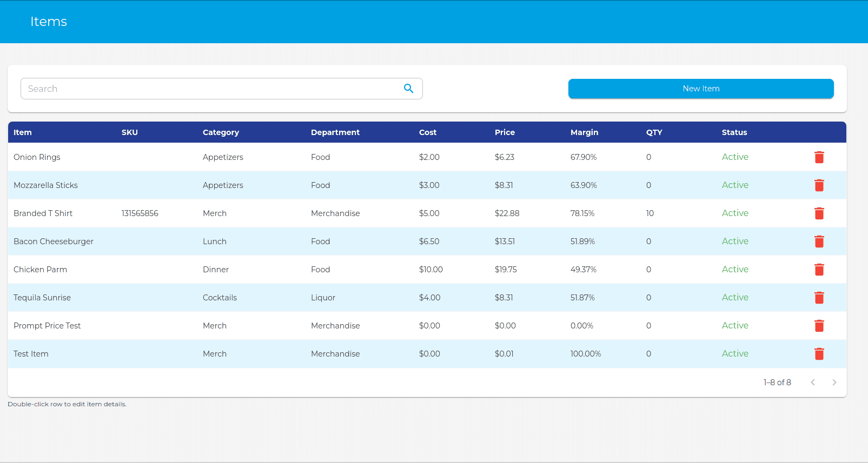Click the Status column header

pos(734,132)
